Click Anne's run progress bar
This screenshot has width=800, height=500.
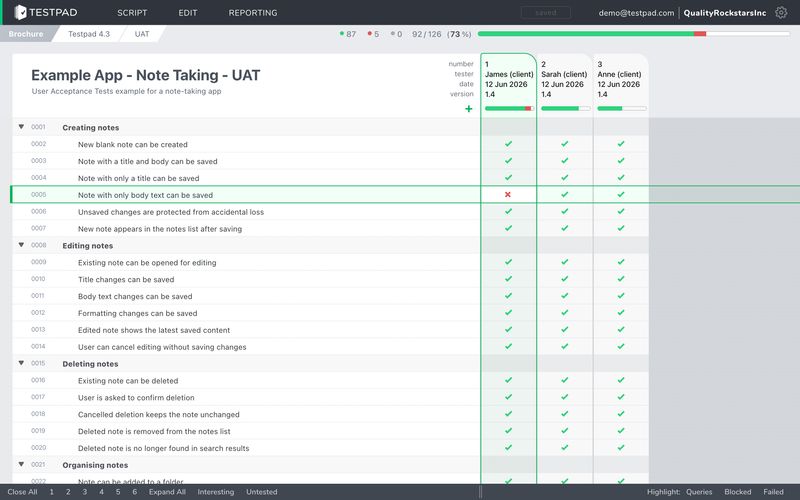tap(621, 108)
